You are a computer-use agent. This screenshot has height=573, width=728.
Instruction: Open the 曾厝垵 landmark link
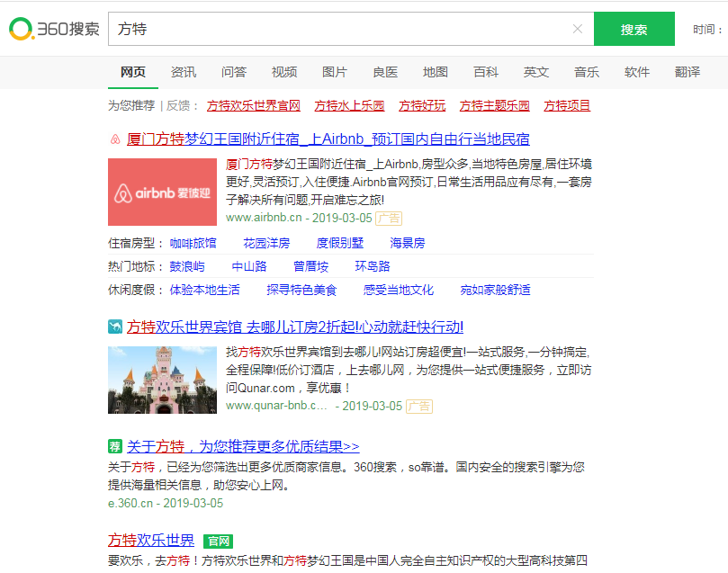point(311,266)
